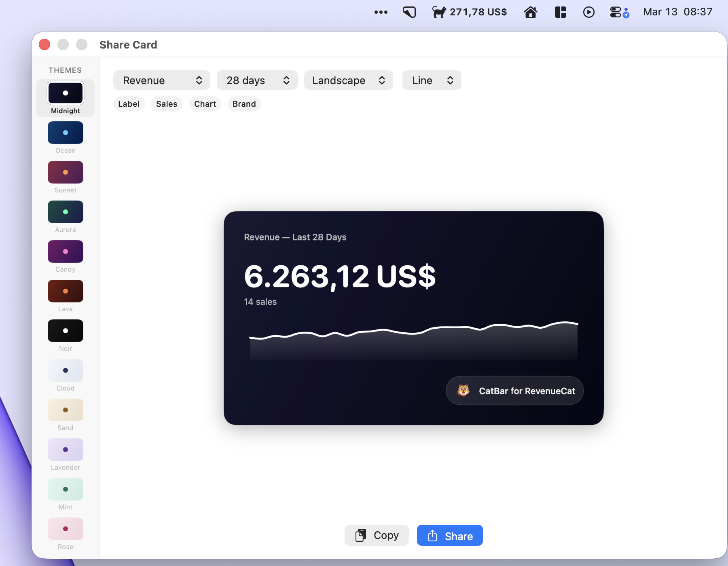Click the play circle menu bar icon
The height and width of the screenshot is (566, 728).
[588, 12]
